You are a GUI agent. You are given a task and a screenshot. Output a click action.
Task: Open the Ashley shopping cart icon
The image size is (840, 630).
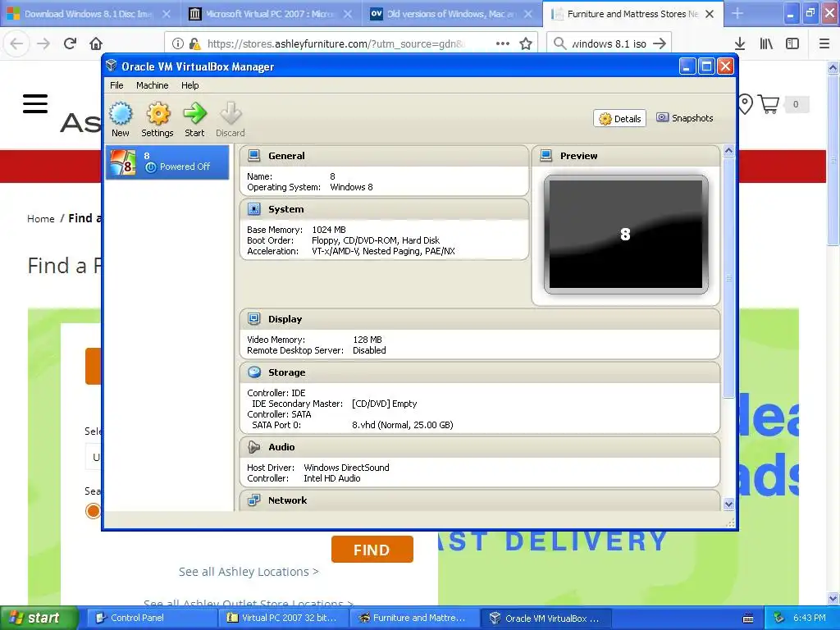point(769,104)
